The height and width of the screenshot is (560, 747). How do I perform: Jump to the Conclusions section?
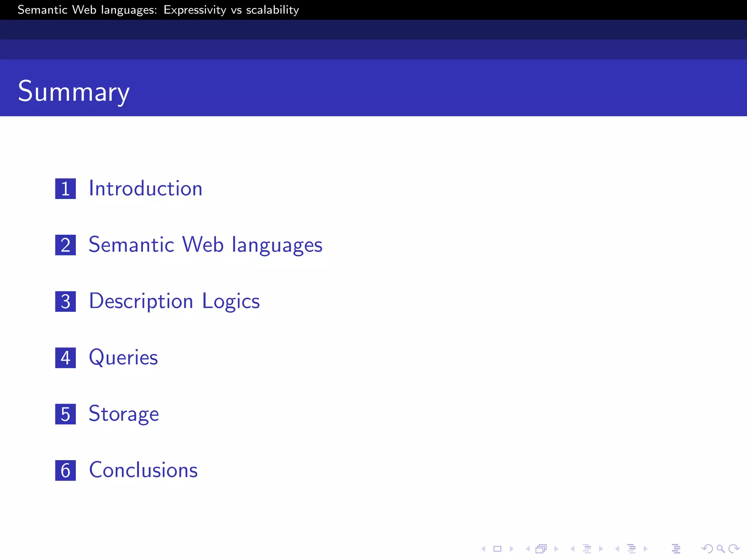point(143,470)
